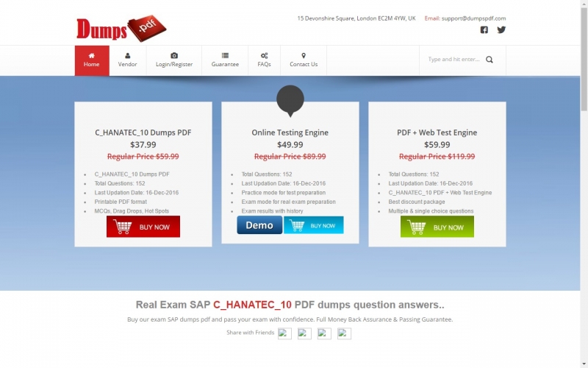Screen dimensions: 588x368
Task: Click 'MCQs, Drag Drops, Hot Spots' item
Action: pos(132,211)
